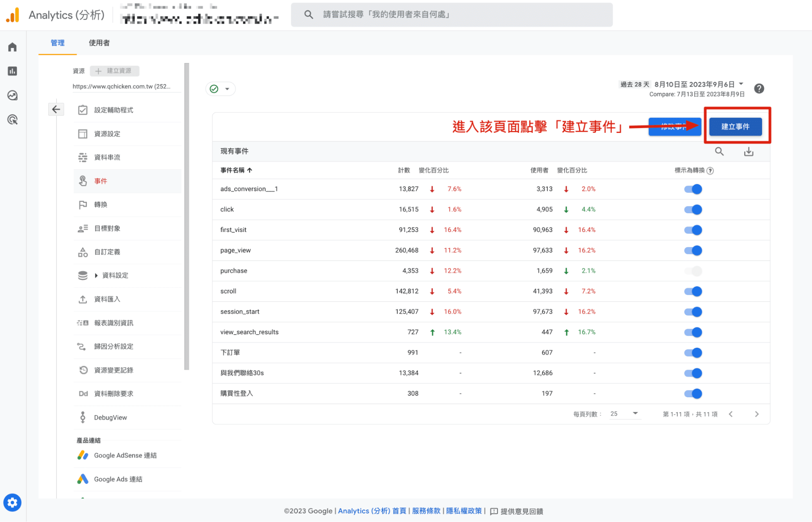Screen dimensions: 812x522
Task: Click the 建立事件 button
Action: [735, 126]
